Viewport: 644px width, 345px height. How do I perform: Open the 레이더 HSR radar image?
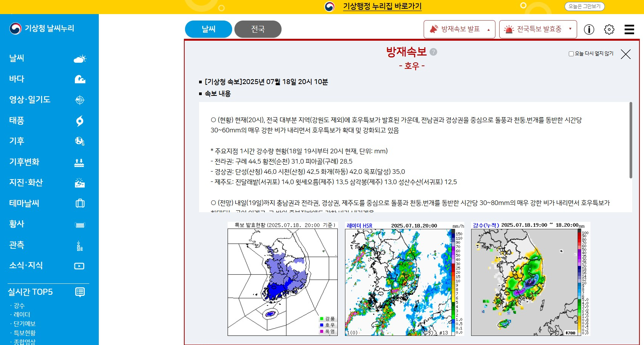pos(405,279)
